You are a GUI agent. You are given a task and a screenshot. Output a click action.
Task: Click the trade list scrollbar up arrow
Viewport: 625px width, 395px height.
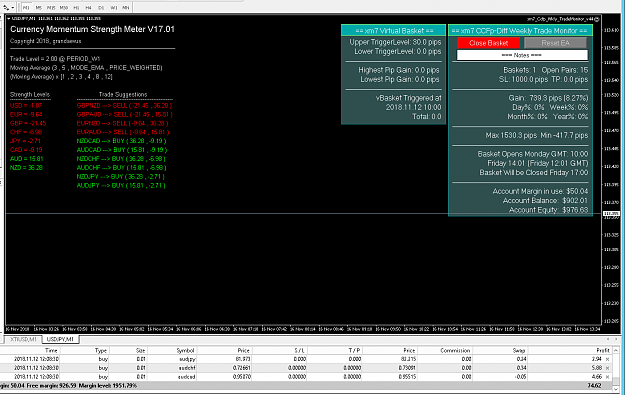pos(616,350)
